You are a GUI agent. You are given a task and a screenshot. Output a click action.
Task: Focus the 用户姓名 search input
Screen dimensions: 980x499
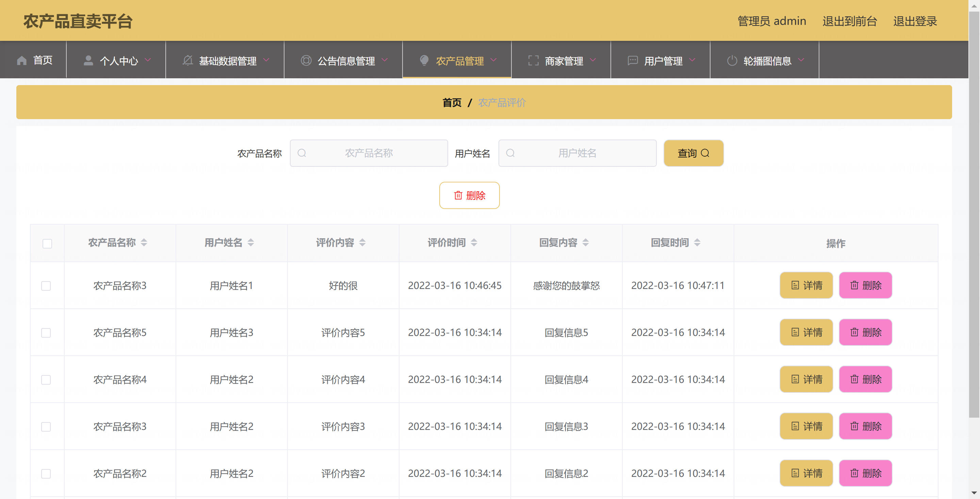coord(577,153)
